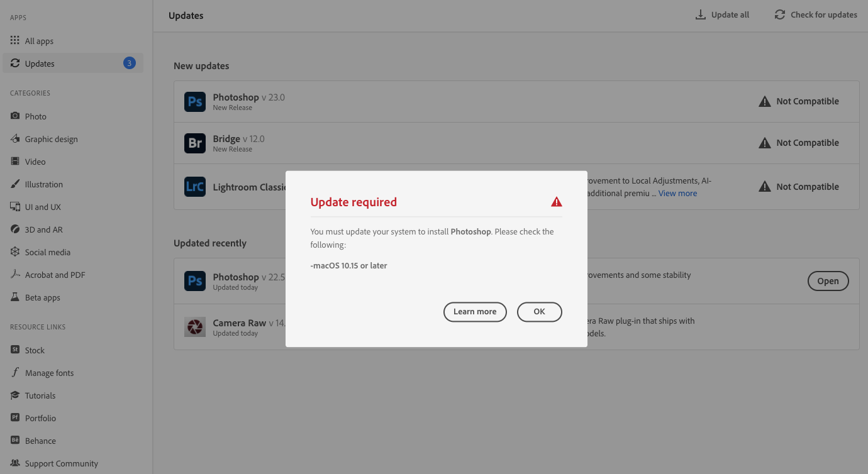Image resolution: width=868 pixels, height=474 pixels.
Task: Click OK to dismiss the dialog
Action: (539, 312)
